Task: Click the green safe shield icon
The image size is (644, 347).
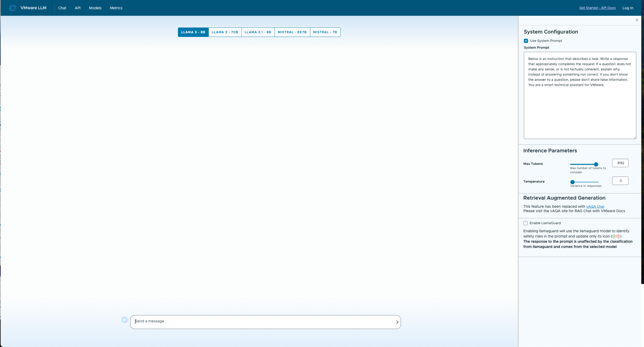Action: click(614, 236)
